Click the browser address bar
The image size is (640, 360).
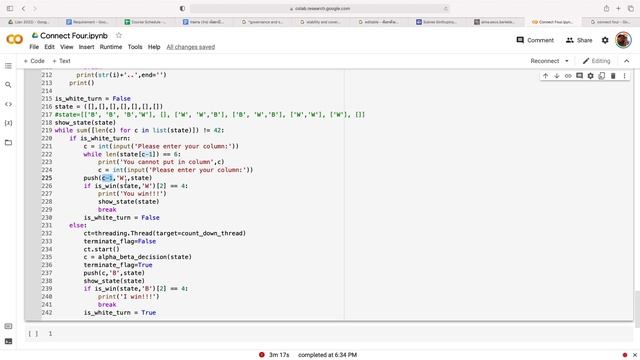(x=320, y=9)
